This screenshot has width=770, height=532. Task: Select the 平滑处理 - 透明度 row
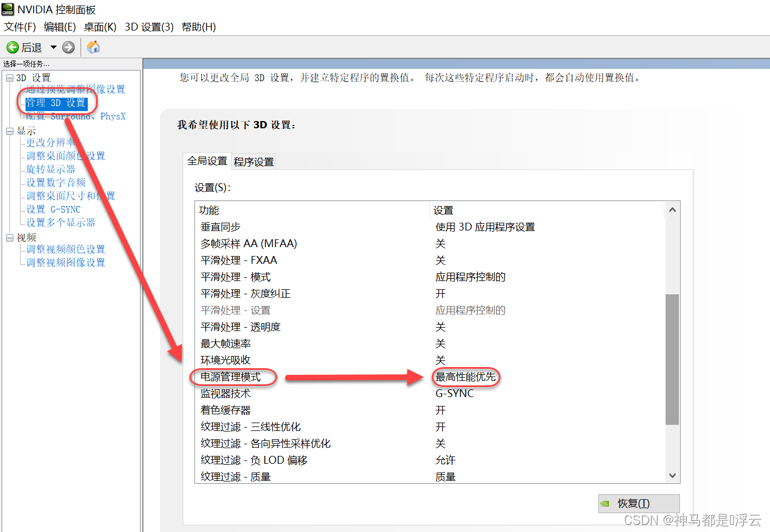pos(430,327)
